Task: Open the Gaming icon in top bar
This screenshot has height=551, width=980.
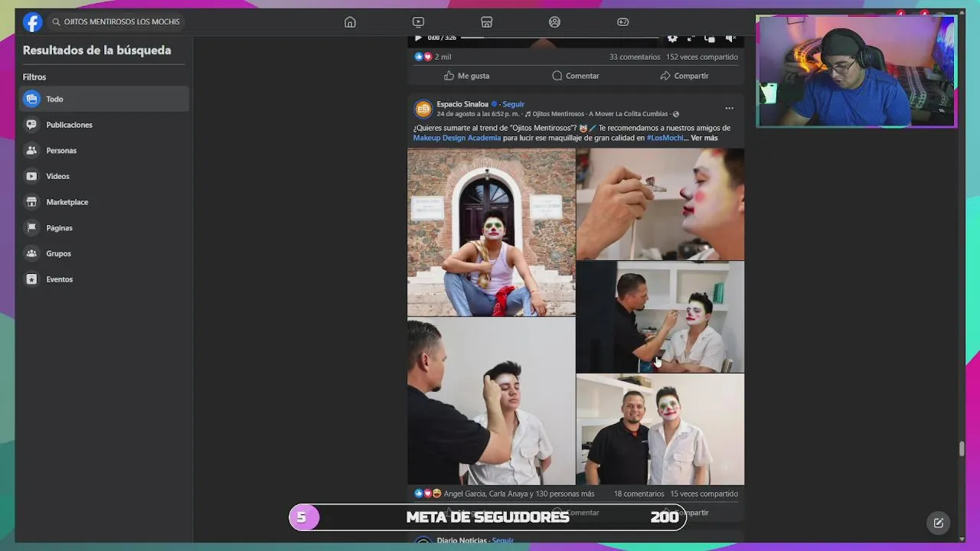Action: pyautogui.click(x=622, y=22)
